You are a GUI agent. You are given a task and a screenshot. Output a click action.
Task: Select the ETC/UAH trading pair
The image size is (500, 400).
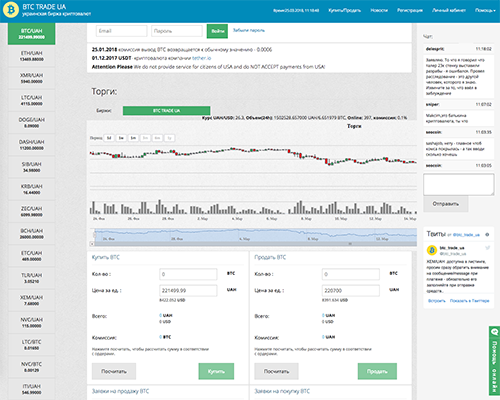(x=32, y=256)
